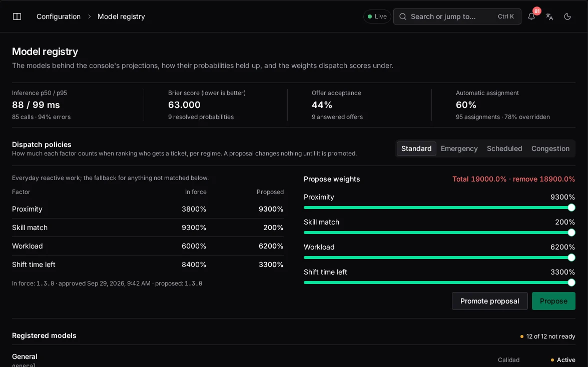Image resolution: width=588 pixels, height=367 pixels.
Task: Click the Calidad label
Action: tap(508, 360)
